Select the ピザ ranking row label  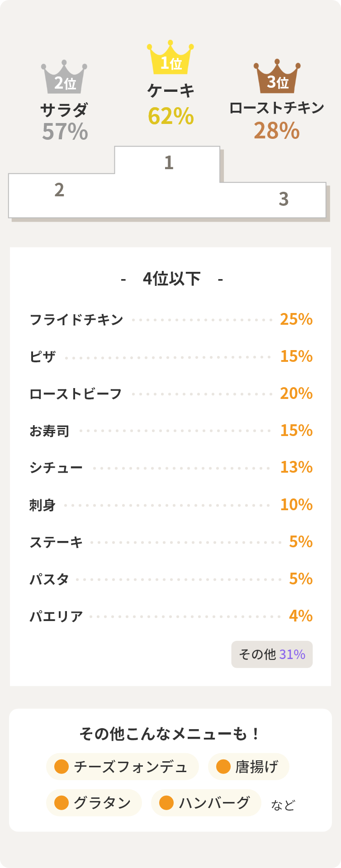click(x=43, y=357)
